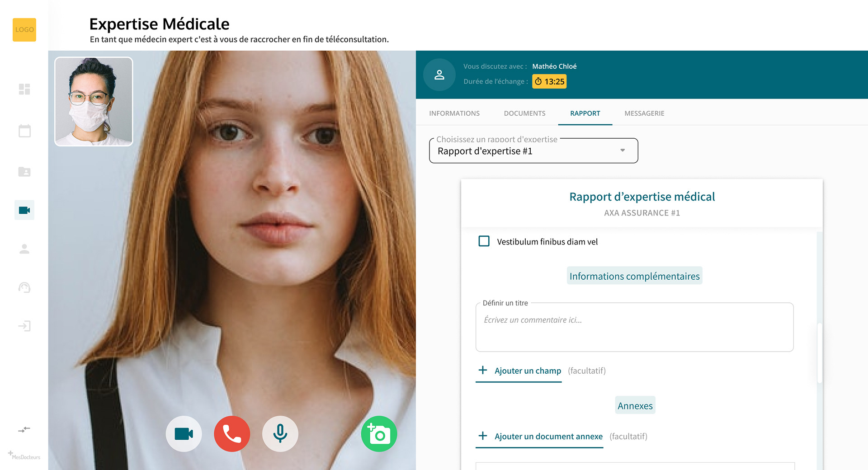Select the video consultation sidebar icon
Viewport: 868px width, 470px height.
pos(24,210)
